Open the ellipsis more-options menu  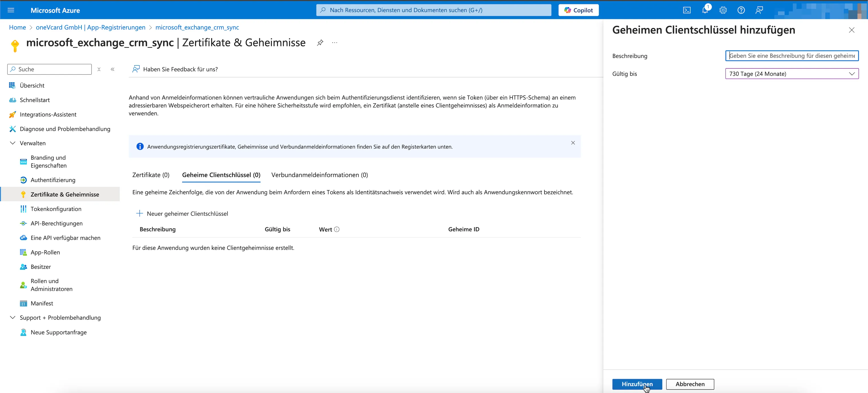point(335,43)
